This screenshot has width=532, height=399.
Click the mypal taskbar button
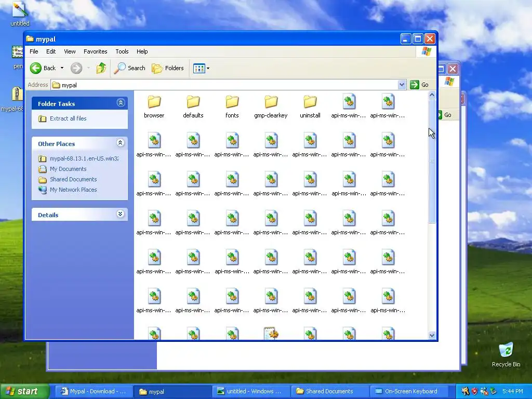click(172, 391)
